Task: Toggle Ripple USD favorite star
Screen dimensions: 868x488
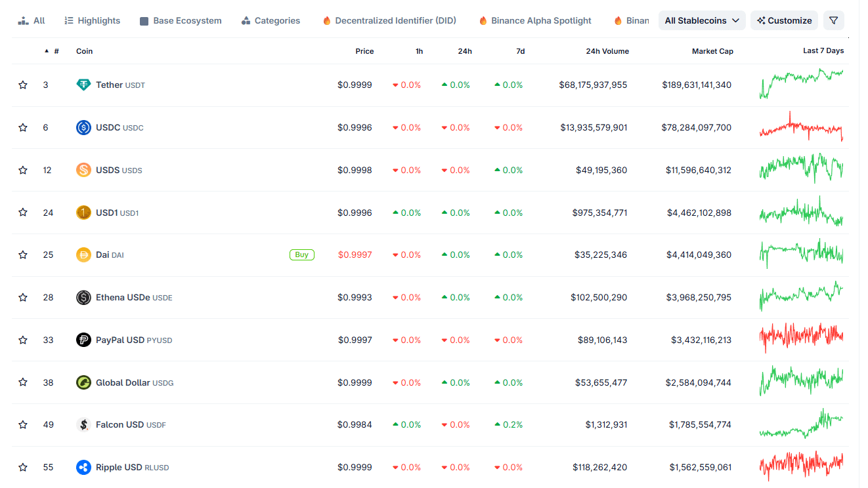Action: tap(23, 468)
